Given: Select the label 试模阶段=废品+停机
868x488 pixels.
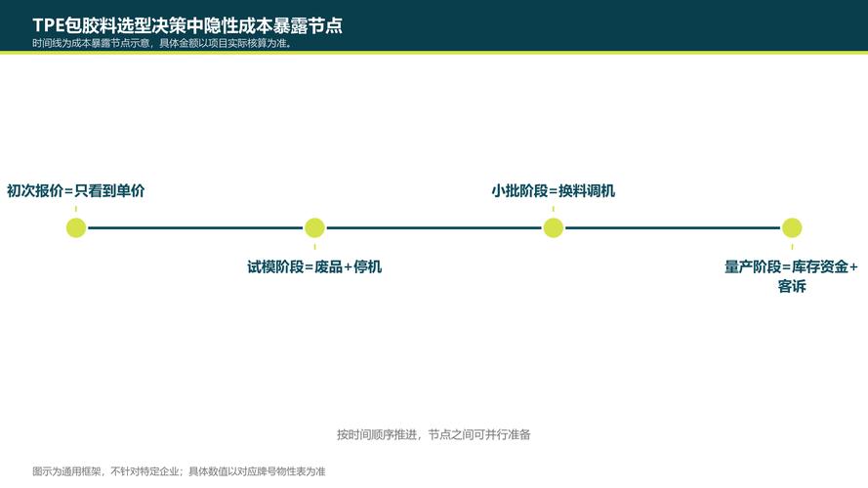Looking at the screenshot, I should pos(314,266).
